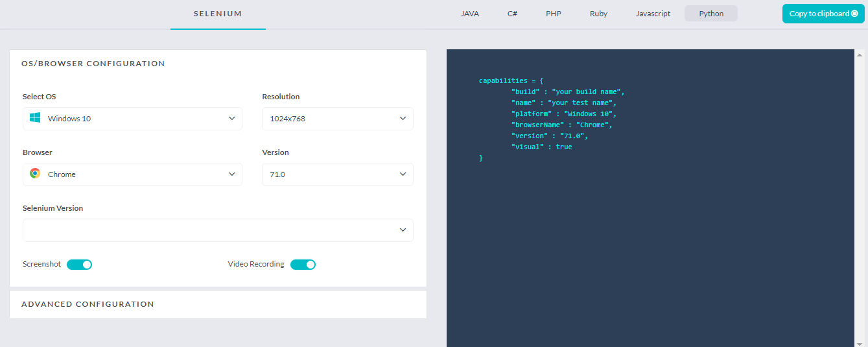Click the Video Recording label
Viewport: 868px width, 347px height.
(256, 264)
